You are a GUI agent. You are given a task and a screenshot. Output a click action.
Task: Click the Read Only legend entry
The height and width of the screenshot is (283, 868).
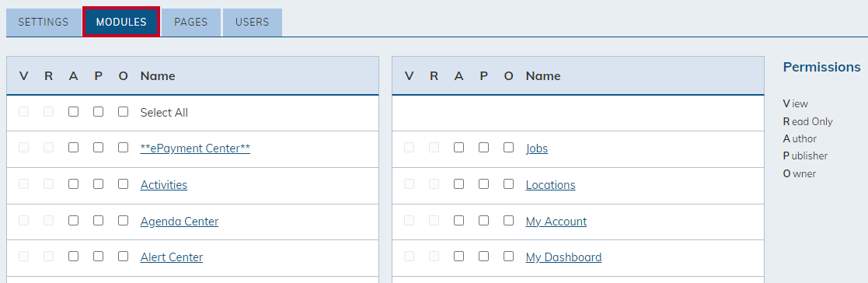[807, 121]
